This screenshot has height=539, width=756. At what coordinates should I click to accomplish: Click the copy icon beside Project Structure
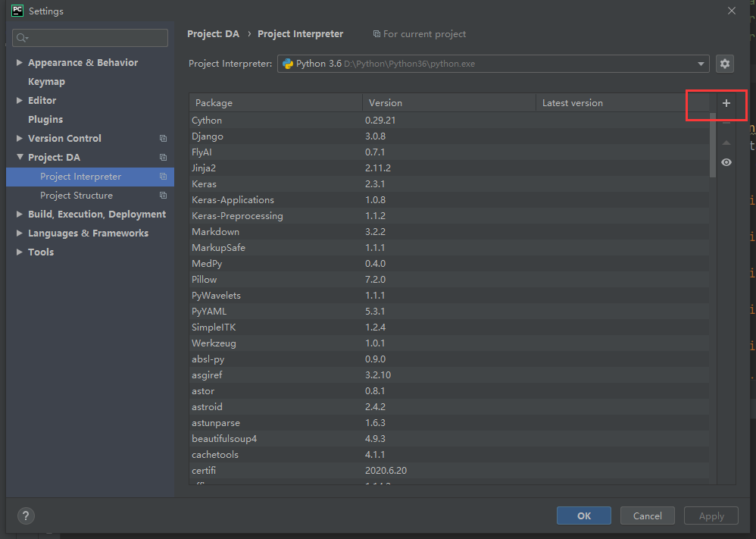(163, 196)
